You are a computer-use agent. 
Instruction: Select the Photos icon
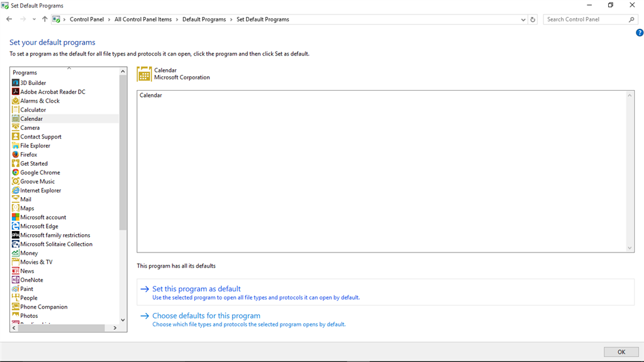16,316
